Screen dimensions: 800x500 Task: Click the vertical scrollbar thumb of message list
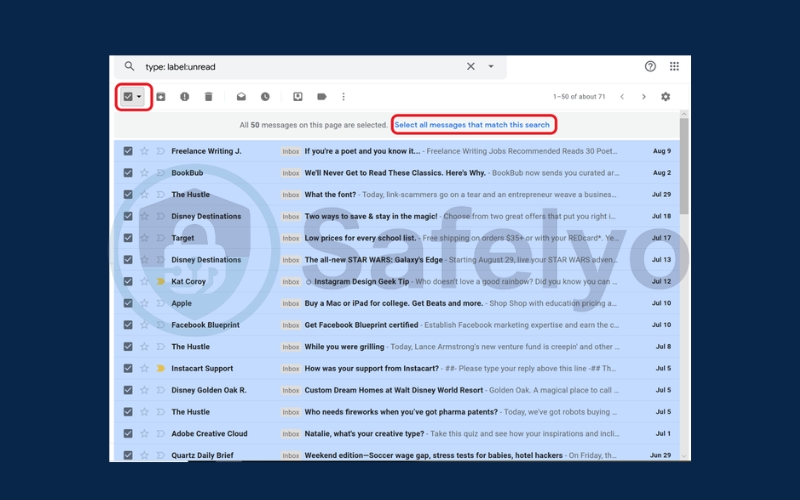click(684, 166)
